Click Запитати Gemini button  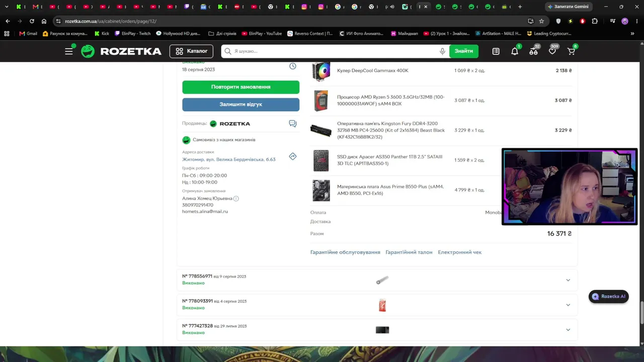tap(568, 7)
